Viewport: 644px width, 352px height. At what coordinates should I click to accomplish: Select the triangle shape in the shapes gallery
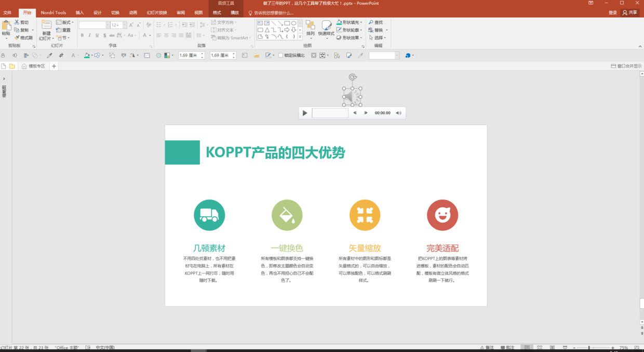pyautogui.click(x=267, y=30)
